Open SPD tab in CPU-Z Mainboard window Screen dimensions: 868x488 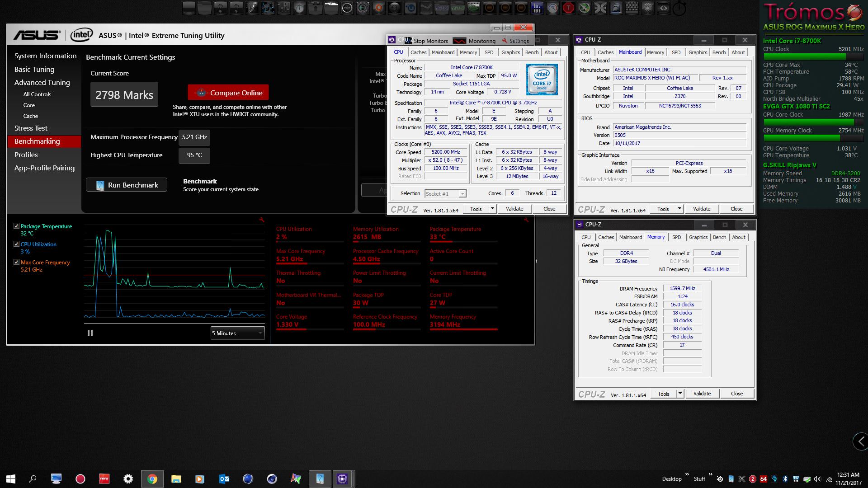pos(676,52)
